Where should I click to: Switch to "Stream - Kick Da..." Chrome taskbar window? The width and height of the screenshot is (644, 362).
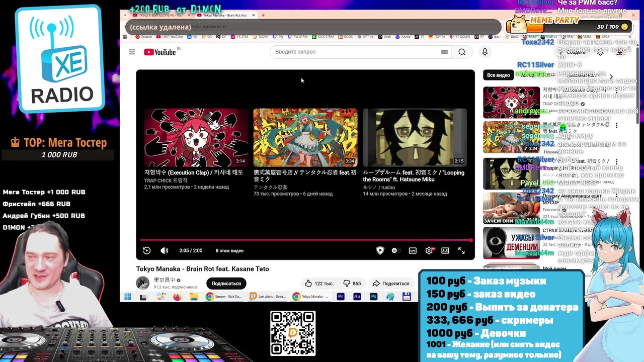[x=224, y=297]
